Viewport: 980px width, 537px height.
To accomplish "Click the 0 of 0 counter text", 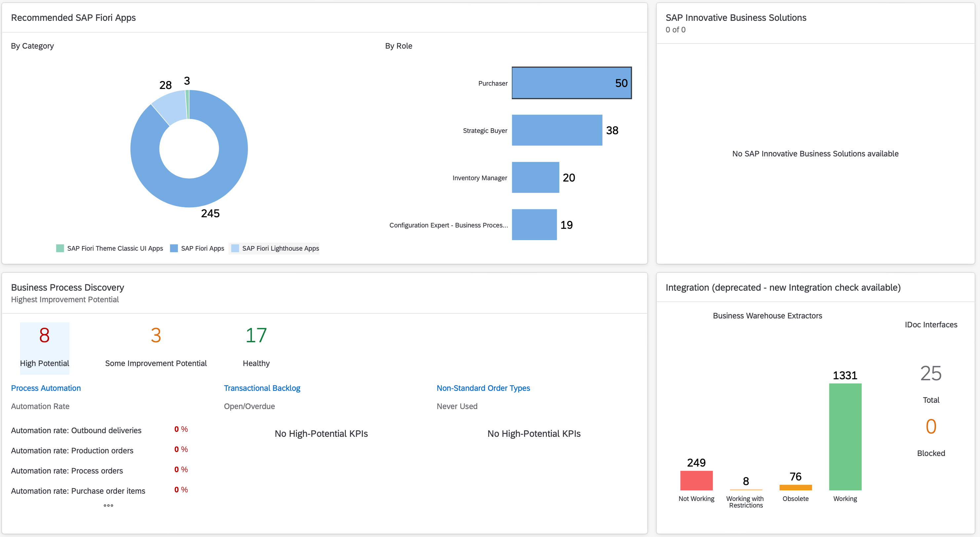I will point(675,30).
